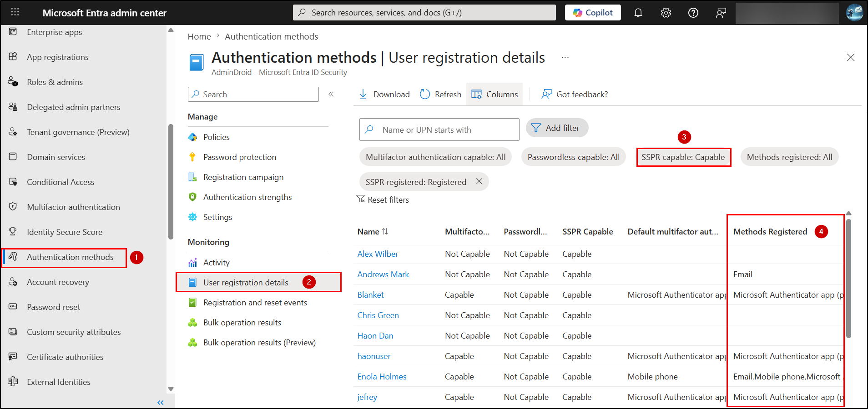
Task: Select Authentication methods in left navigation
Action: pos(70,257)
